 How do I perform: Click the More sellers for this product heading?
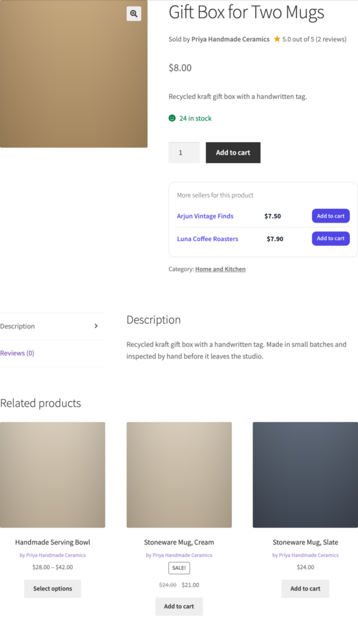(x=215, y=195)
